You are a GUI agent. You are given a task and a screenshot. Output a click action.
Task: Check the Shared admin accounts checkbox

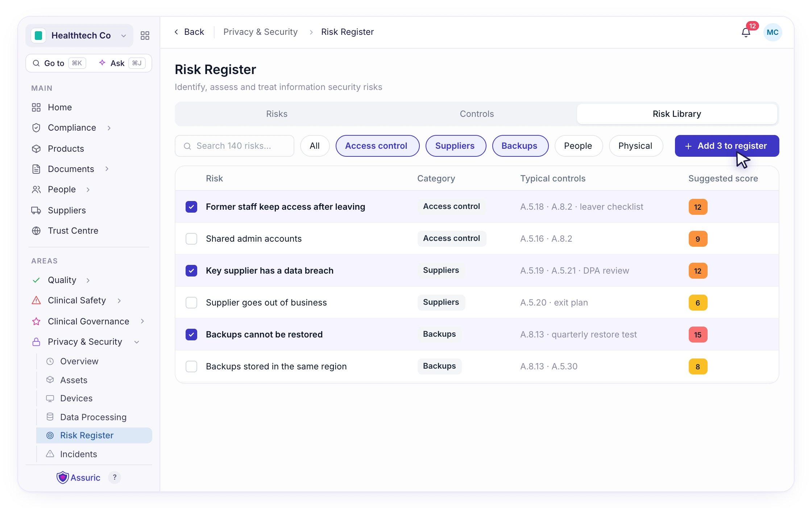coord(191,239)
